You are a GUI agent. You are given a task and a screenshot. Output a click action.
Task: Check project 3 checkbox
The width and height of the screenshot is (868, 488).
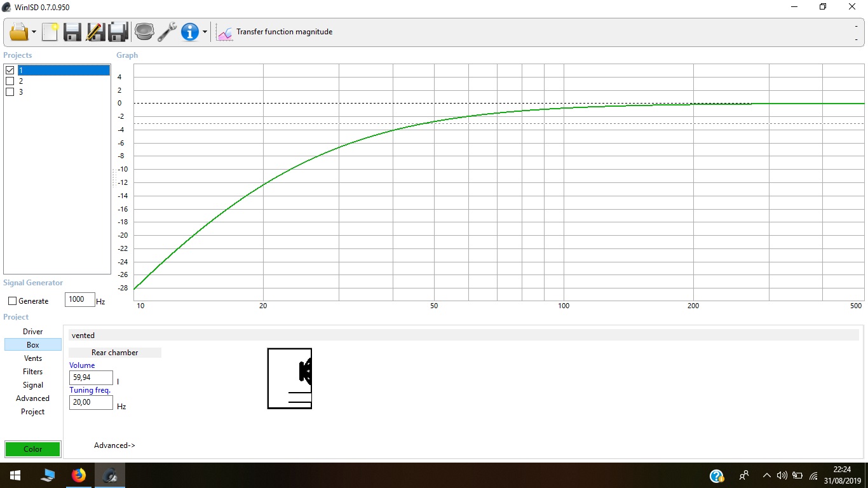tap(10, 92)
